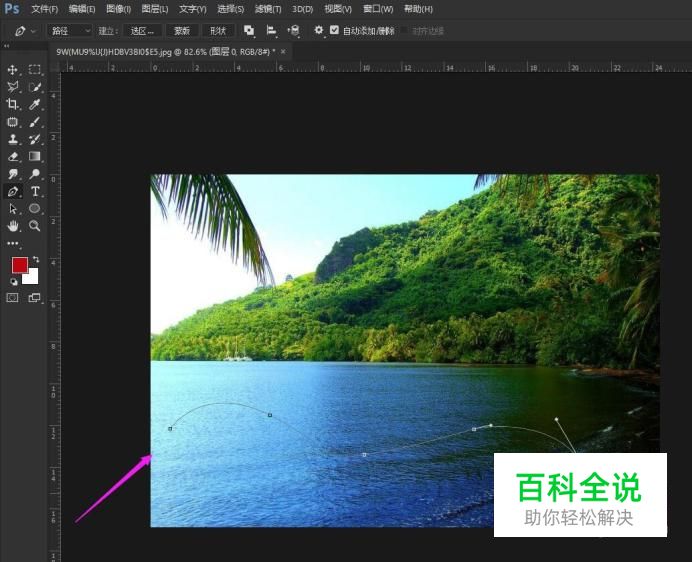This screenshot has height=562, width=692.
Task: Toggle the Auto Add/Delete checkbox
Action: [x=335, y=30]
